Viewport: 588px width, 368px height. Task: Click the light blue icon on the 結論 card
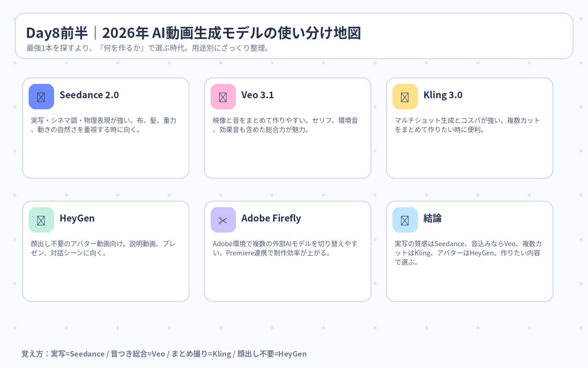click(405, 220)
